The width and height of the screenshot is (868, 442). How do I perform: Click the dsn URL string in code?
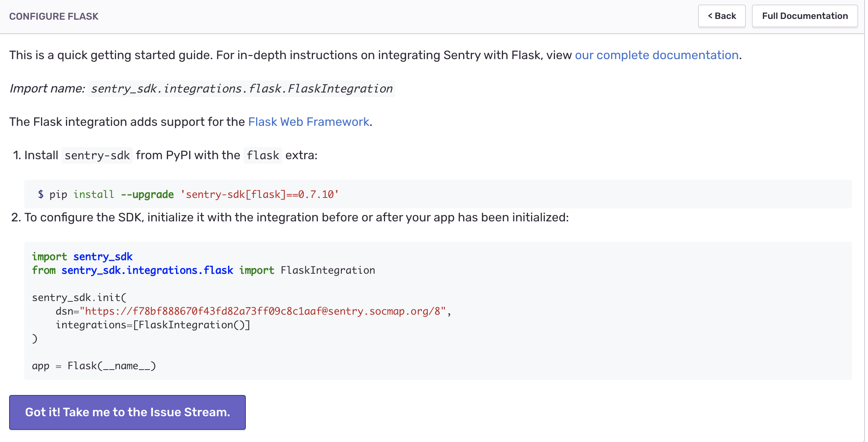pyautogui.click(x=263, y=311)
